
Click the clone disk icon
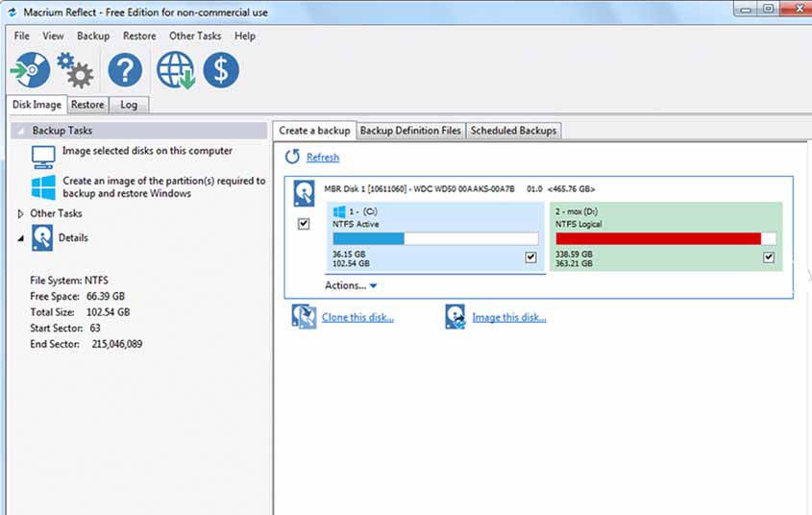[304, 317]
